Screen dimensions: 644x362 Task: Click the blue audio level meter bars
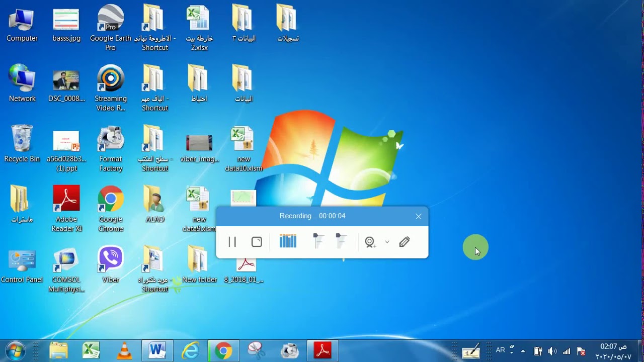288,241
